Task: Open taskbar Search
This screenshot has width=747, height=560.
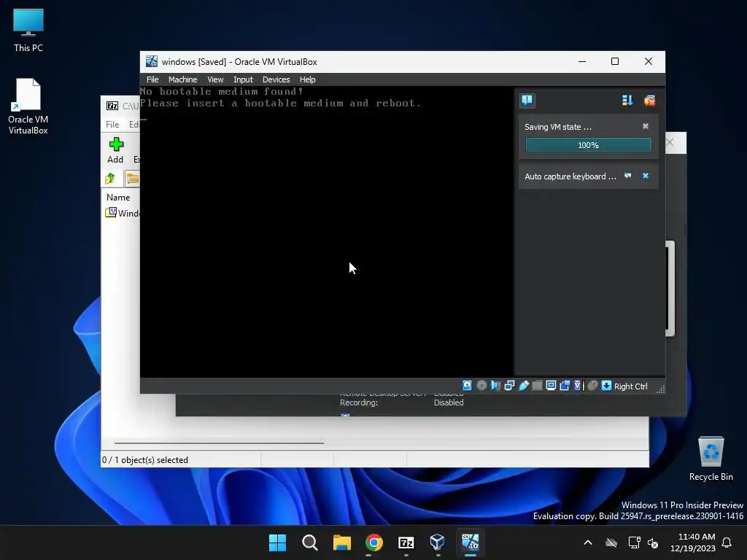Action: (x=309, y=542)
